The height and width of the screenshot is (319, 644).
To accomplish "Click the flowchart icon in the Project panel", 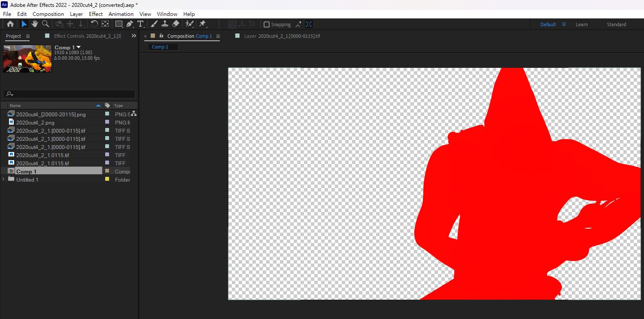I will pyautogui.click(x=134, y=113).
